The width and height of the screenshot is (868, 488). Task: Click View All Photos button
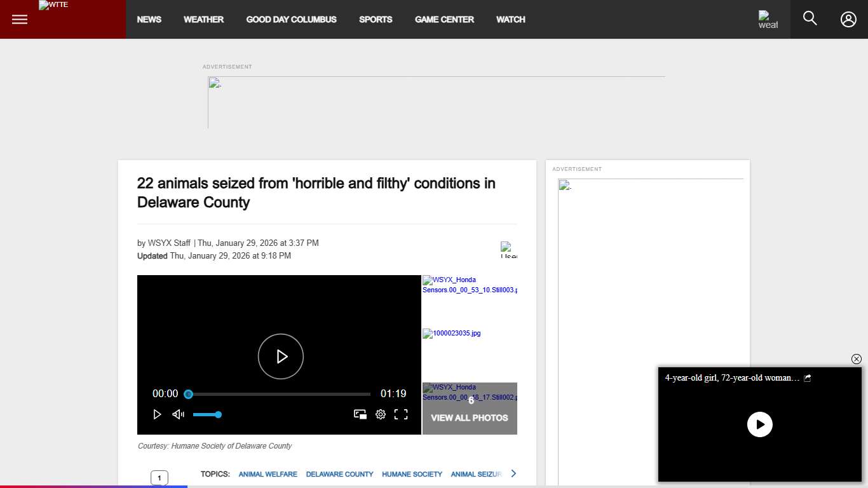(x=470, y=417)
